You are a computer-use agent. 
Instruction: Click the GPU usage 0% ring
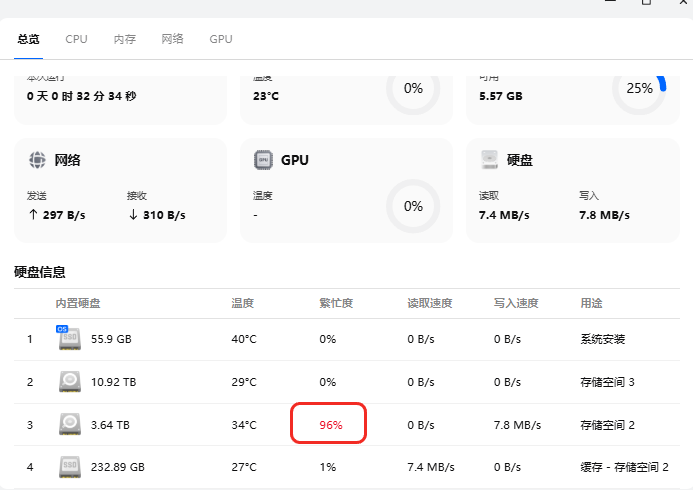pyautogui.click(x=413, y=206)
